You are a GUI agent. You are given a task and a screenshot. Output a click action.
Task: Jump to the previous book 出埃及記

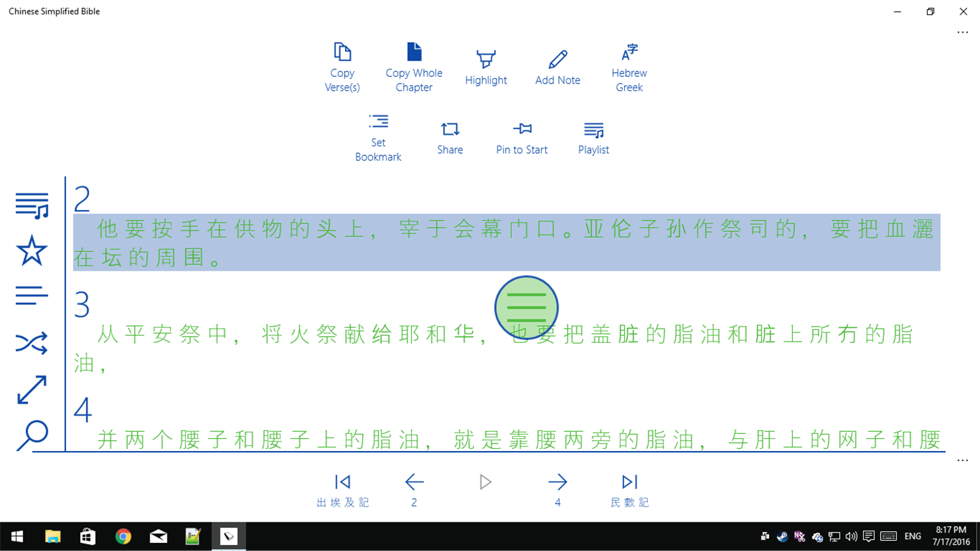point(342,491)
